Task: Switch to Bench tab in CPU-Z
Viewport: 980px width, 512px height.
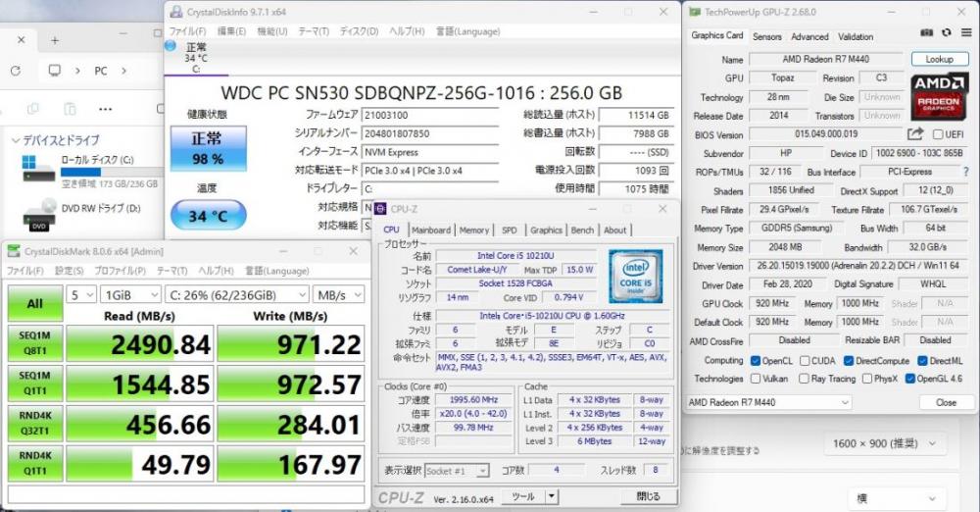Action: (582, 230)
